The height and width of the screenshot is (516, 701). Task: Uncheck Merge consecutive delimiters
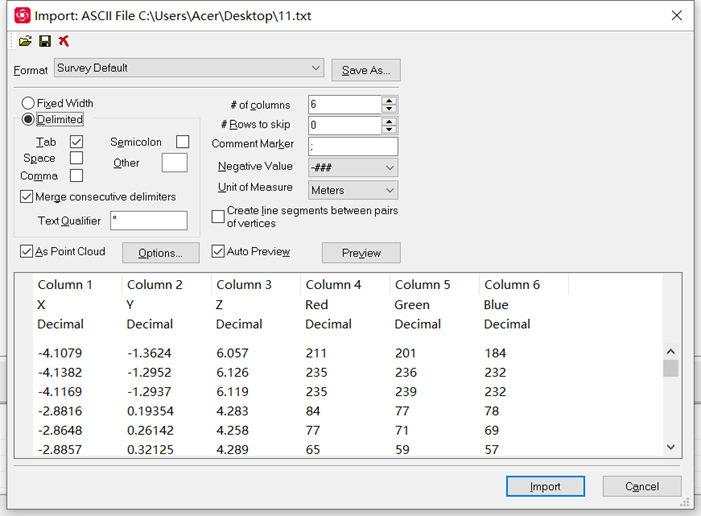click(x=27, y=197)
